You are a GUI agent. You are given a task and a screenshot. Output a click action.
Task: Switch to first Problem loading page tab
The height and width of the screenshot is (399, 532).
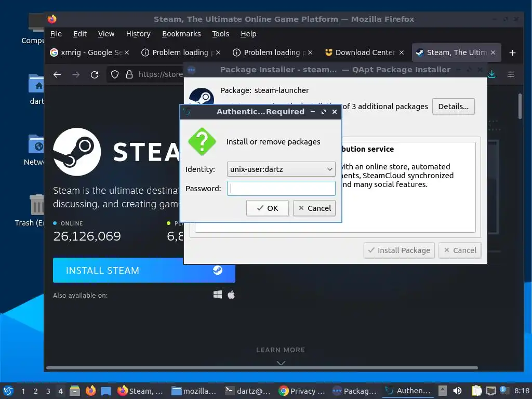(181, 52)
